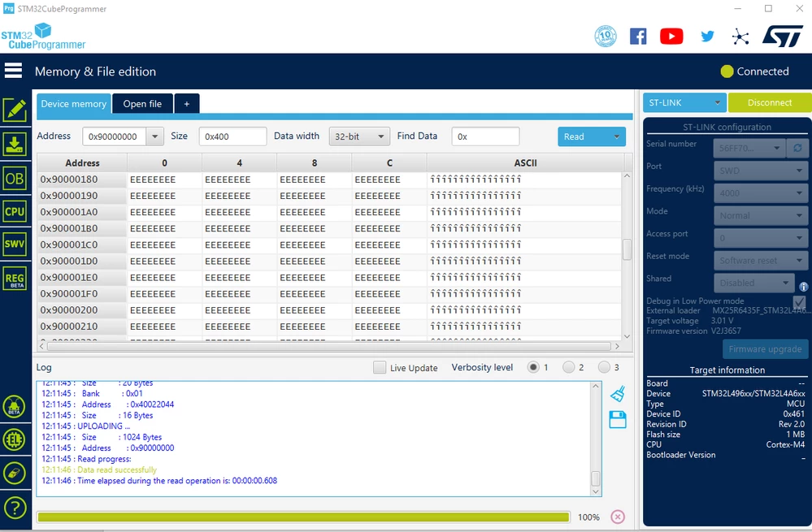Open the CPU panel in sidebar

[x=15, y=211]
